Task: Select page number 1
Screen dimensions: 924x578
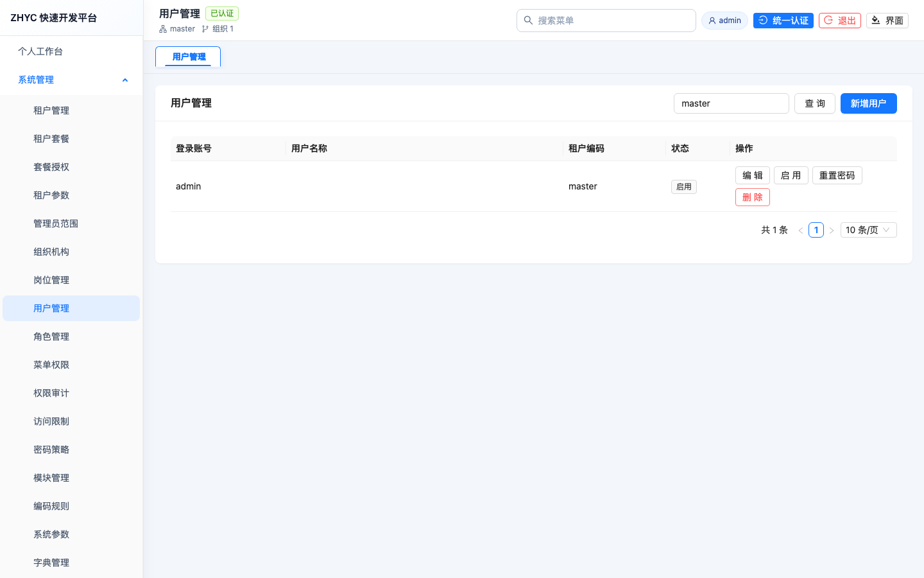Action: click(x=816, y=230)
